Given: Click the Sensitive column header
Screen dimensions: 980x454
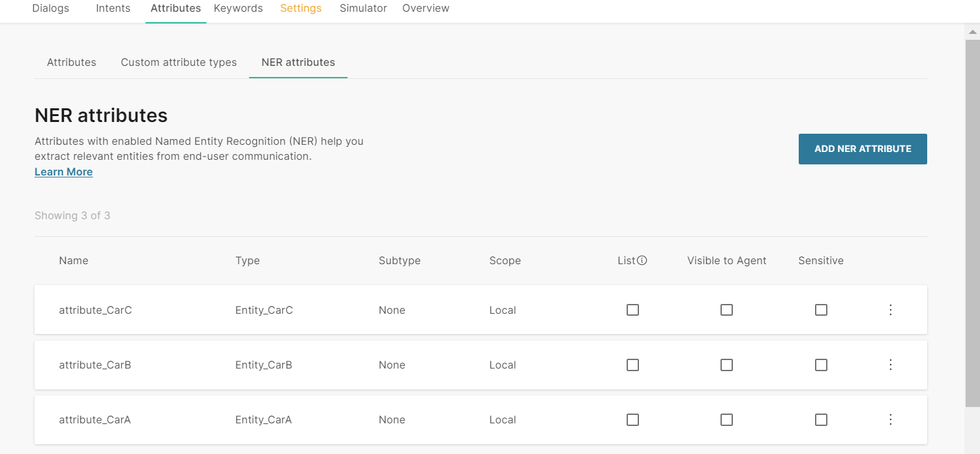Looking at the screenshot, I should (x=821, y=260).
